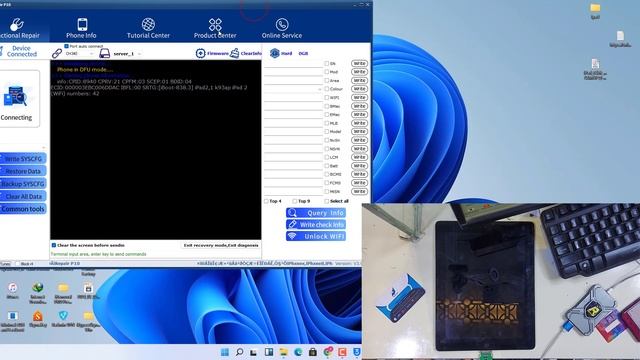
Task: Click the ClearInfo broom icon
Action: point(235,53)
